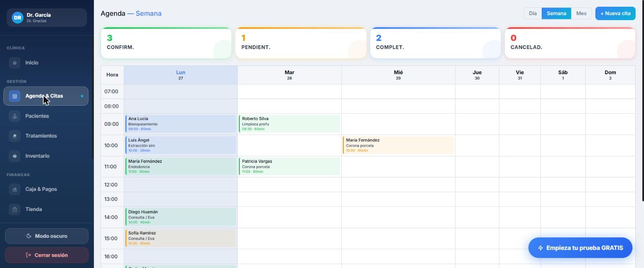Image resolution: width=644 pixels, height=268 pixels.
Task: Select the Mar 28 column header
Action: (289, 75)
